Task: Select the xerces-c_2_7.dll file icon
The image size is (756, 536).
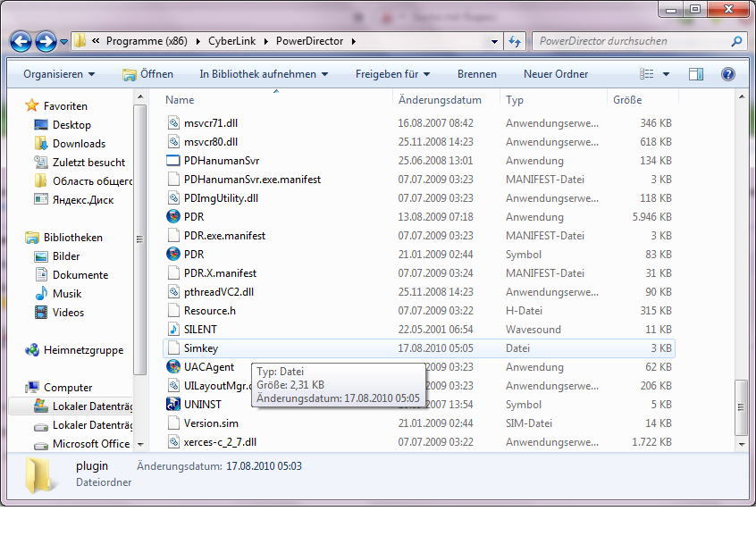Action: pos(173,442)
